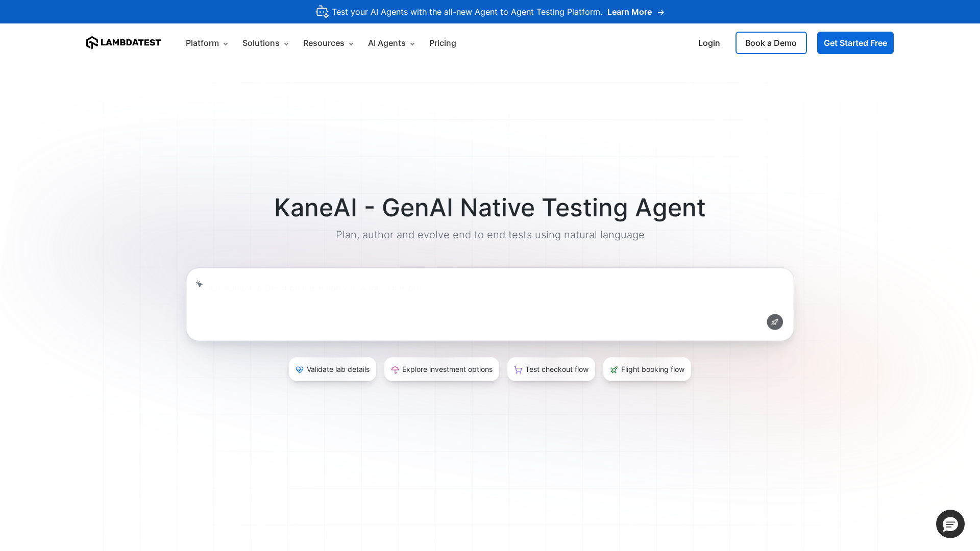Select the Flight booking flow suggestion chip
The height and width of the screenshot is (551, 980).
647,369
